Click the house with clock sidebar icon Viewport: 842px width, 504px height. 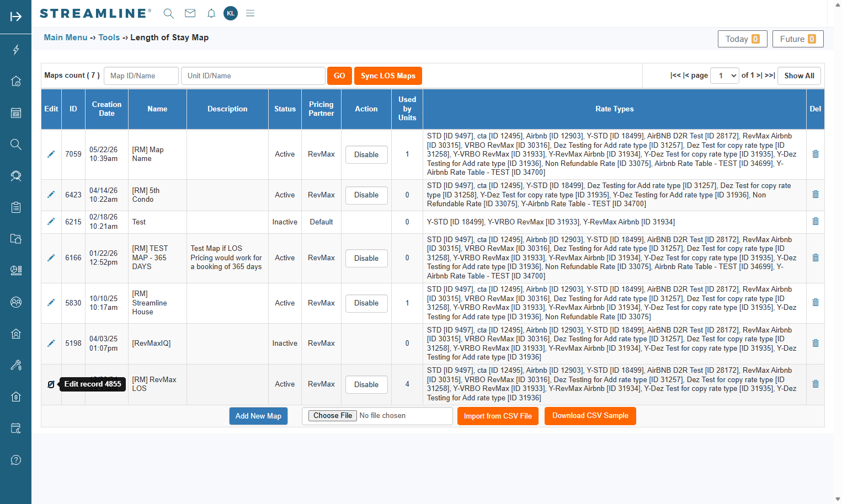16,81
